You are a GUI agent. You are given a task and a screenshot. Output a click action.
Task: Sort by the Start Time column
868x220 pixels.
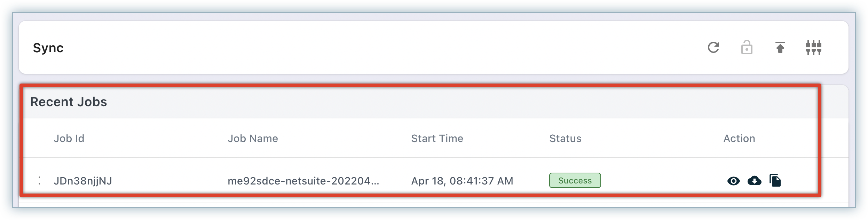pyautogui.click(x=437, y=139)
